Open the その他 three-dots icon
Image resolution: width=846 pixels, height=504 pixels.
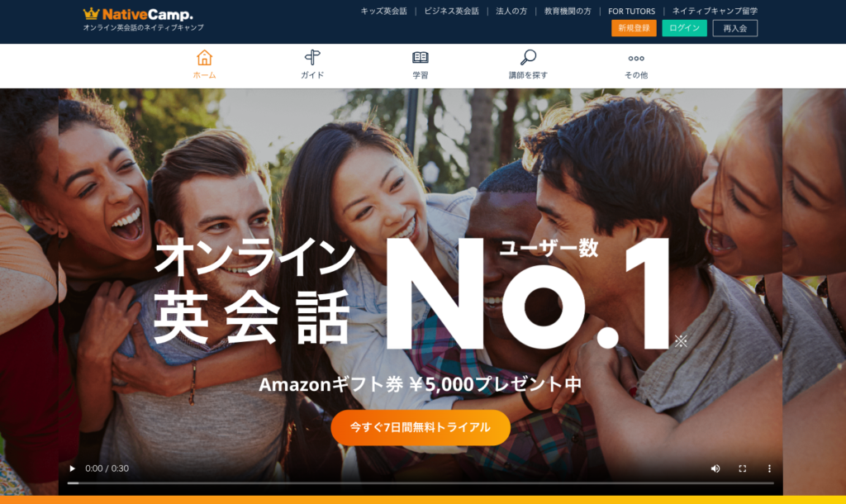pos(636,59)
